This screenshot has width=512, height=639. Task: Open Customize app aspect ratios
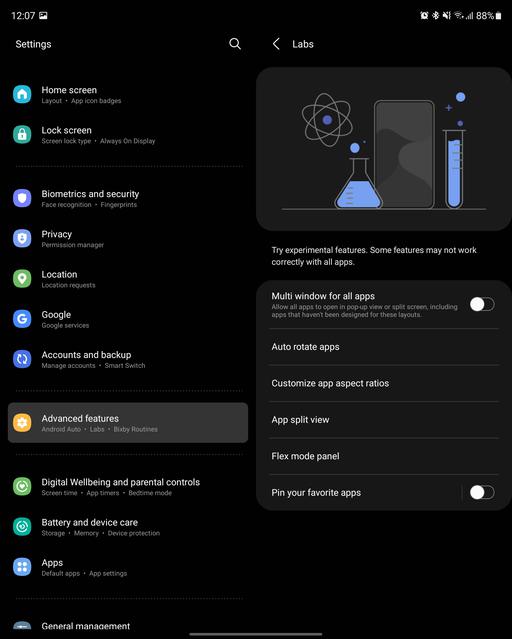[x=384, y=383]
